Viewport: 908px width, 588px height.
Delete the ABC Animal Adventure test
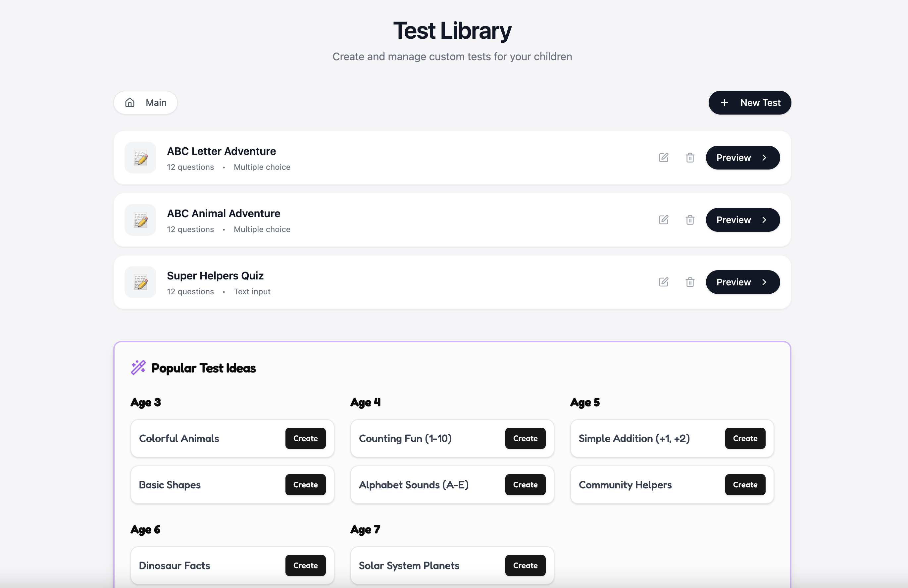click(689, 220)
